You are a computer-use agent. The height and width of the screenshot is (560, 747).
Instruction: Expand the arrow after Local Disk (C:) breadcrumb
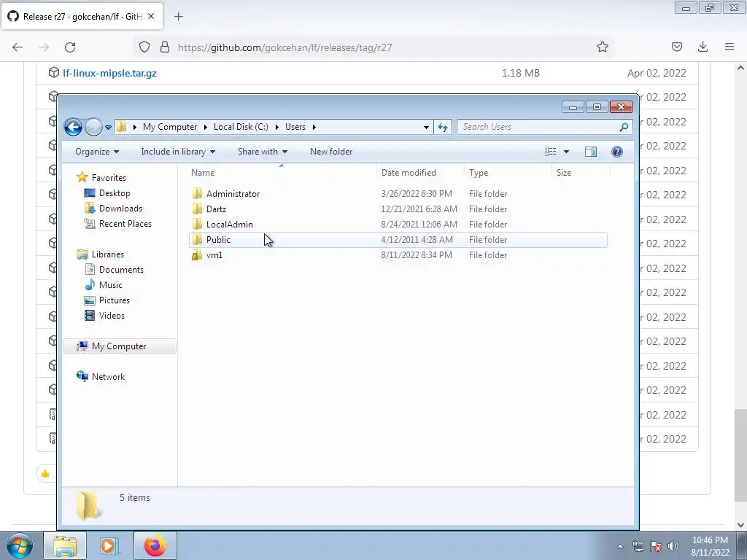(x=276, y=127)
